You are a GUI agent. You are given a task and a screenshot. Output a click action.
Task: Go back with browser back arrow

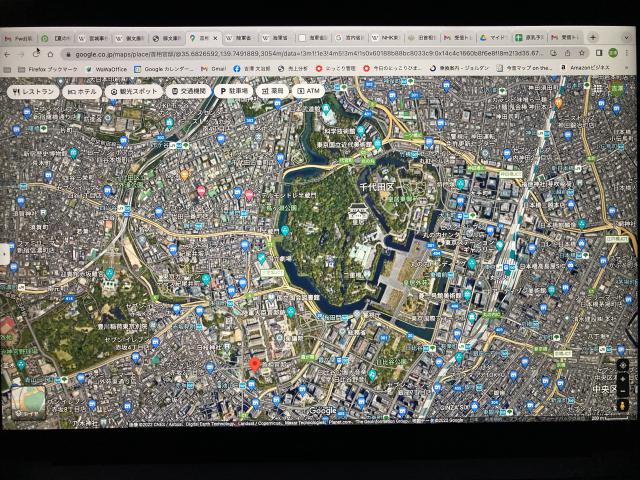(8, 54)
